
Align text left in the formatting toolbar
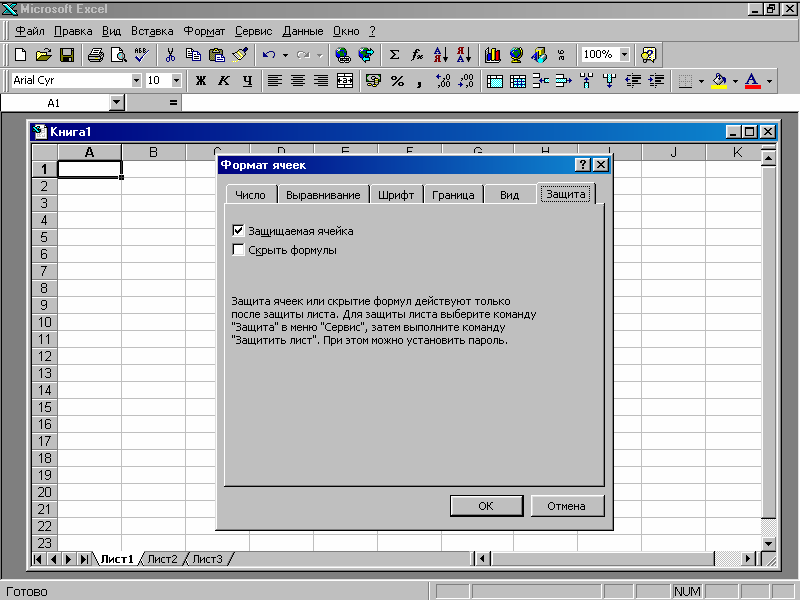275,81
